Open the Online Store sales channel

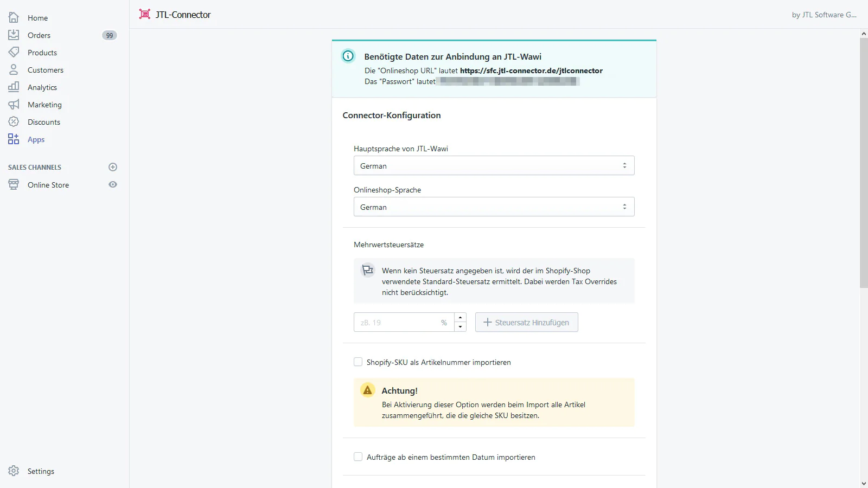[48, 185]
